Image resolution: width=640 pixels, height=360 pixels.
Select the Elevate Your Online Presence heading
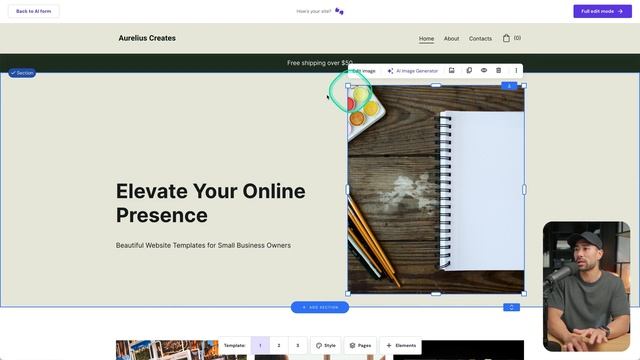(x=210, y=203)
